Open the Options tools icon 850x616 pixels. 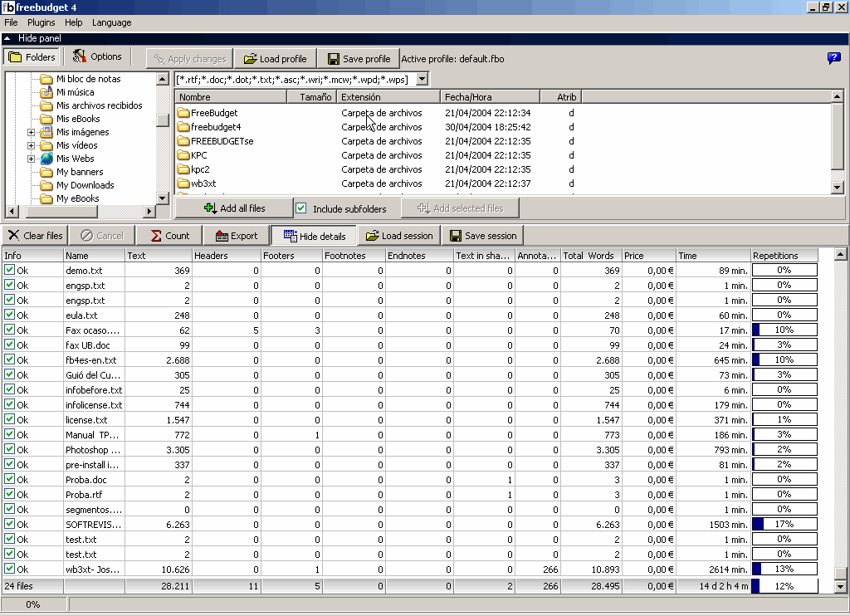(x=80, y=56)
